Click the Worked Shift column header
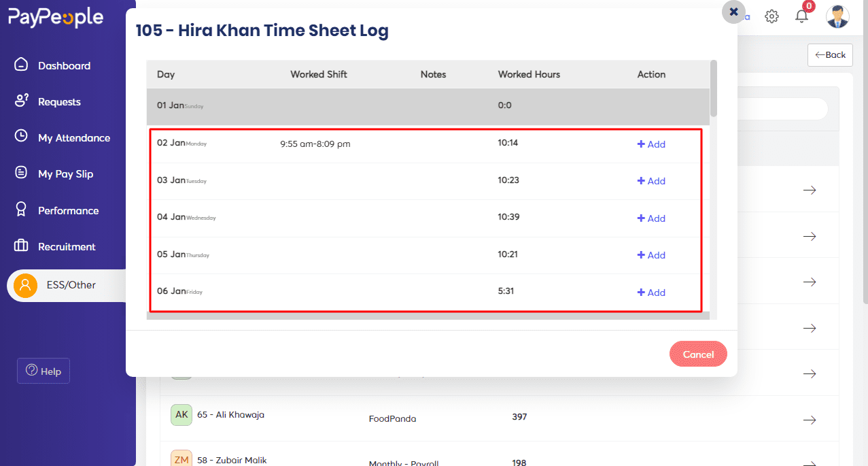The image size is (868, 466). coord(319,74)
